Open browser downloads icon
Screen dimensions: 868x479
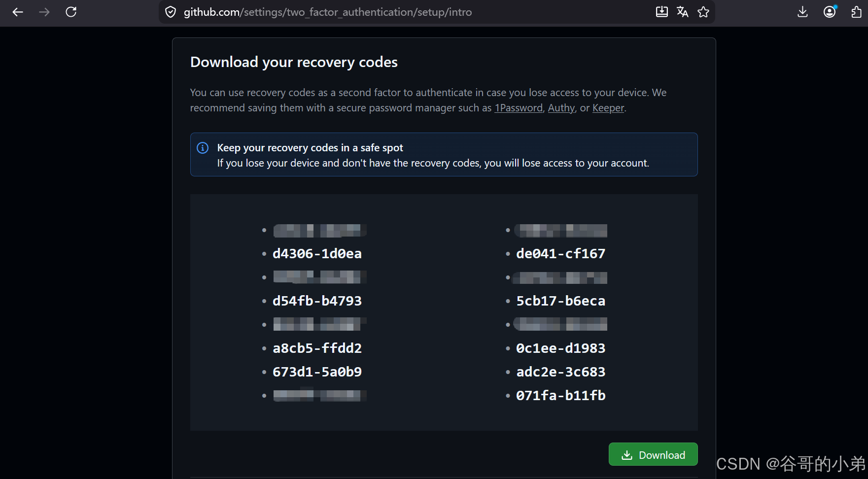pyautogui.click(x=802, y=12)
